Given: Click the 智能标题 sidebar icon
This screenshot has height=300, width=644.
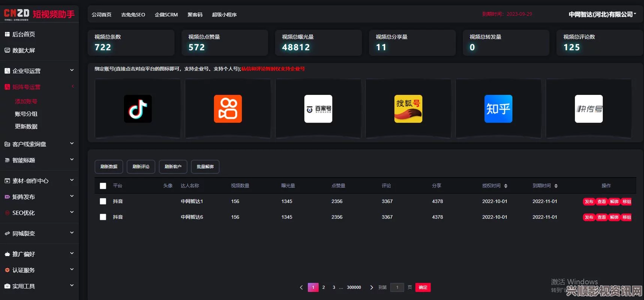Looking at the screenshot, I should 7,160.
